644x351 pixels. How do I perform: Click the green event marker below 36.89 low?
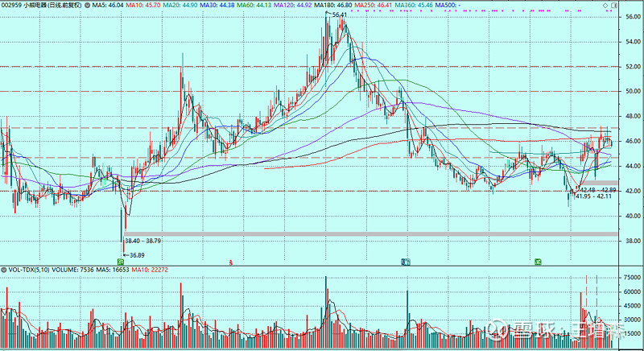tap(120, 262)
